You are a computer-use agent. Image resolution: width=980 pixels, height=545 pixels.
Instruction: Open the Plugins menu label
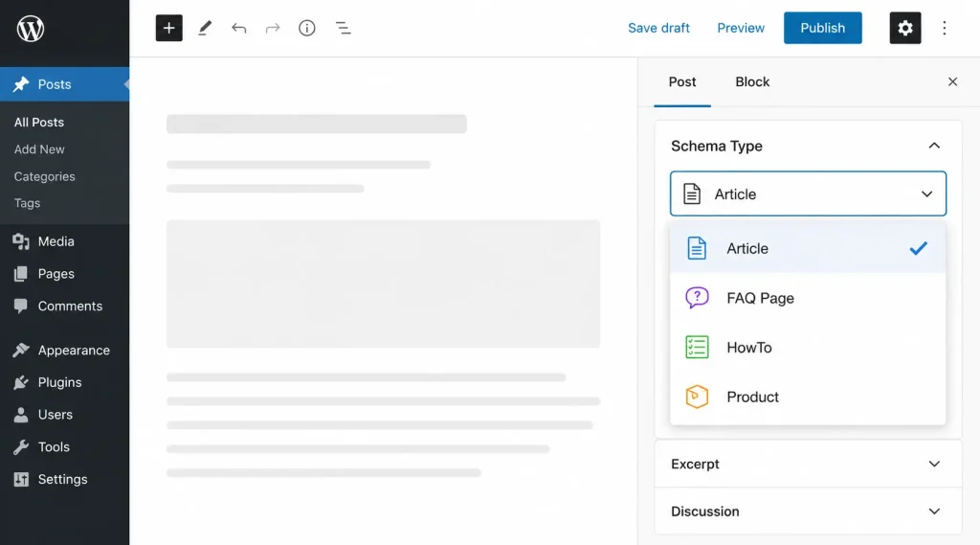(59, 382)
